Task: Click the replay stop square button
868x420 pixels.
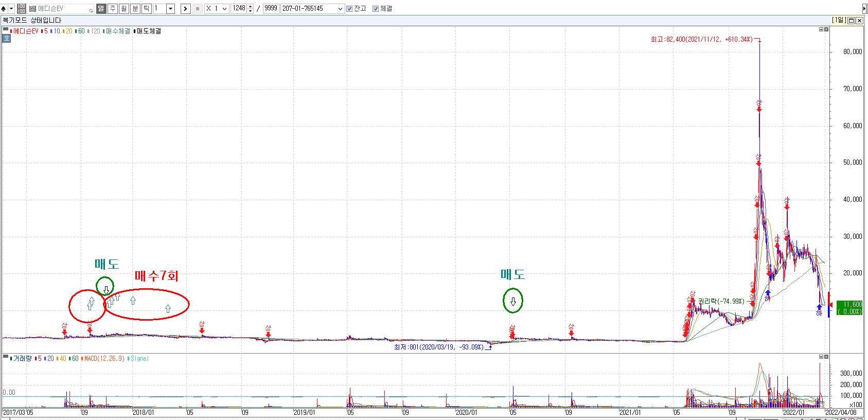Action: pyautogui.click(x=198, y=9)
